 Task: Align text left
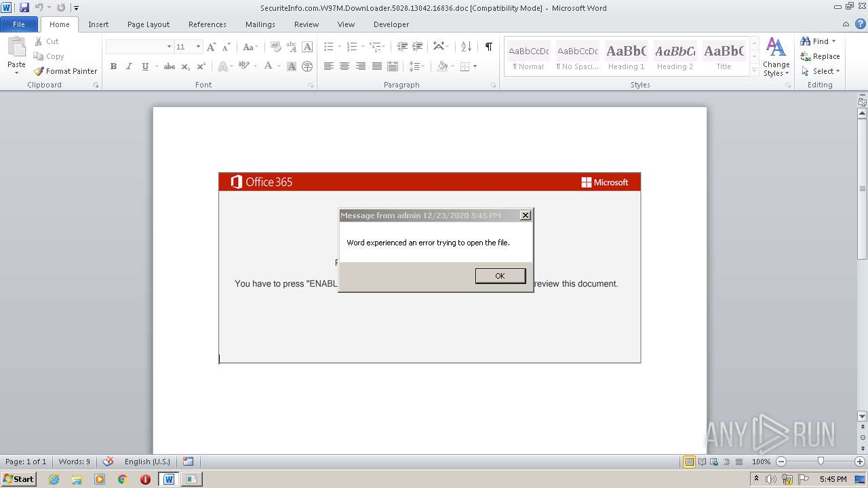[x=329, y=66]
